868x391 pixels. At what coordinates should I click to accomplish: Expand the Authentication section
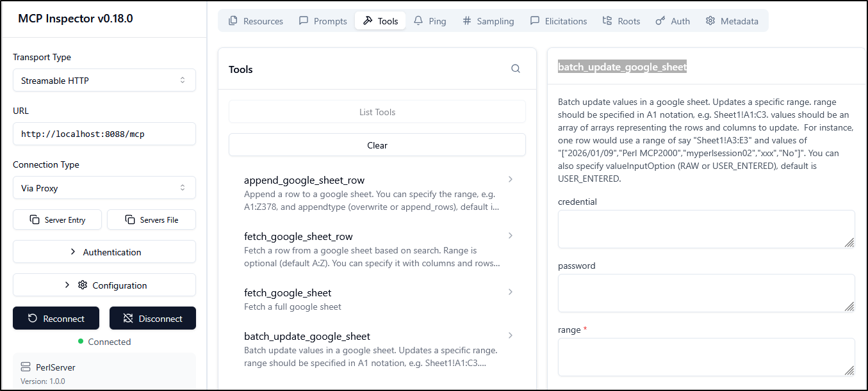[x=104, y=252]
